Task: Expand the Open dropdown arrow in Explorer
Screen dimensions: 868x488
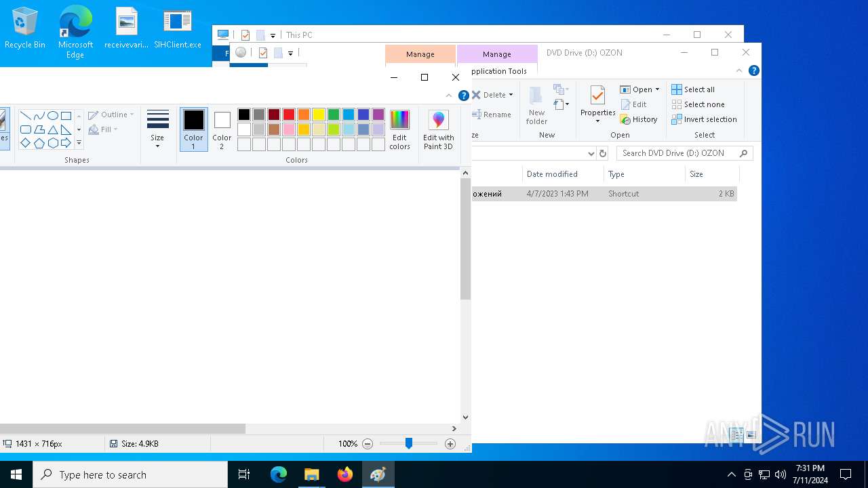Action: (x=657, y=89)
